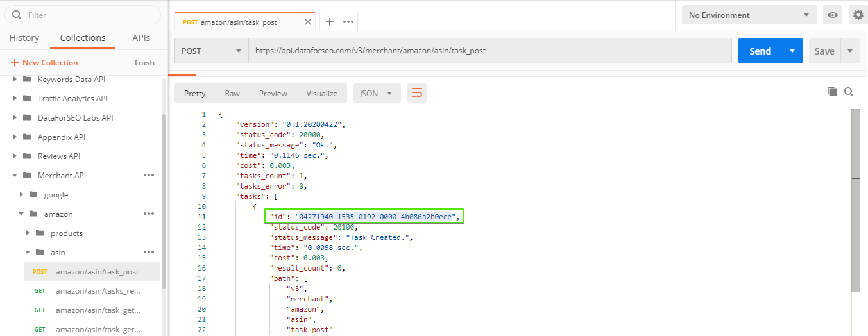Click the environment quick look eye icon
The height and width of the screenshot is (336, 868).
[833, 15]
